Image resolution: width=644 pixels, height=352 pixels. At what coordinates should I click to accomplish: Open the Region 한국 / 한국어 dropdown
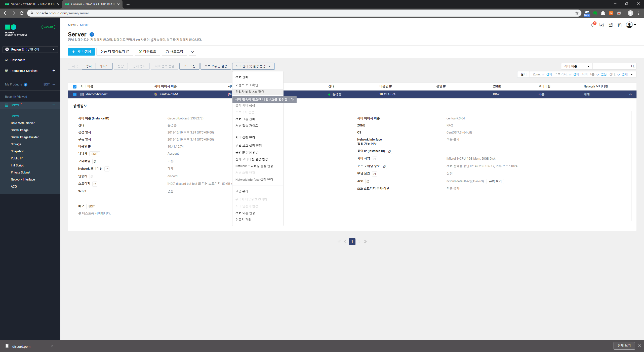[x=30, y=49]
